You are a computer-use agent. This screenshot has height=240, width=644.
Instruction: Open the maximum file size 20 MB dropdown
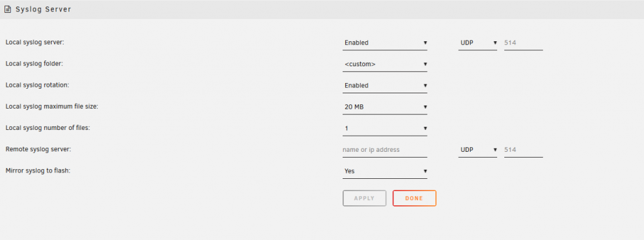385,107
